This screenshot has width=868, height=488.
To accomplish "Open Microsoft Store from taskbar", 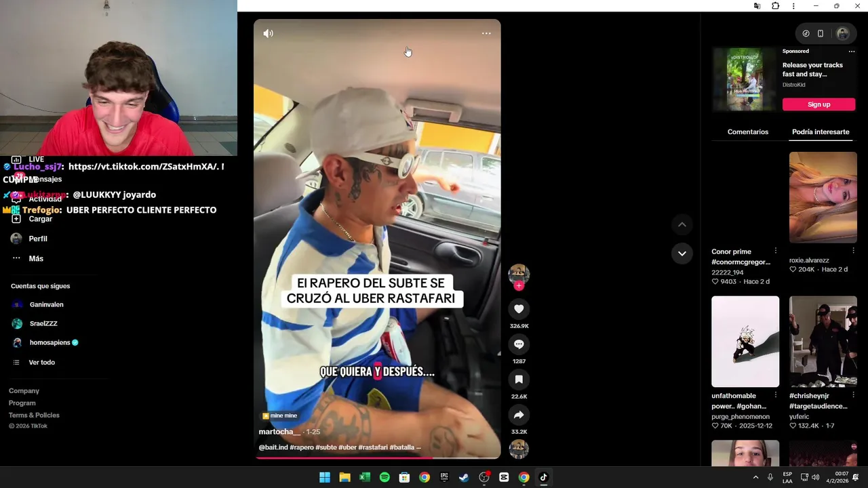I will 404,477.
